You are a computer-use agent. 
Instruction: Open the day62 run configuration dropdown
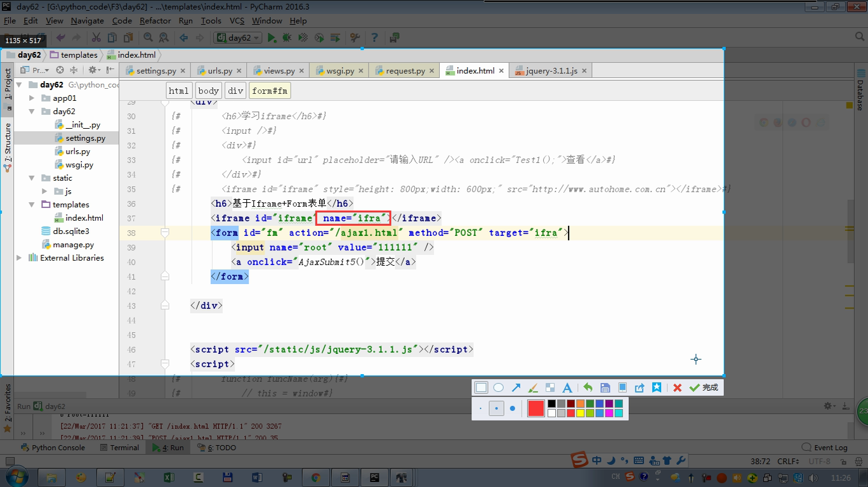coord(238,38)
